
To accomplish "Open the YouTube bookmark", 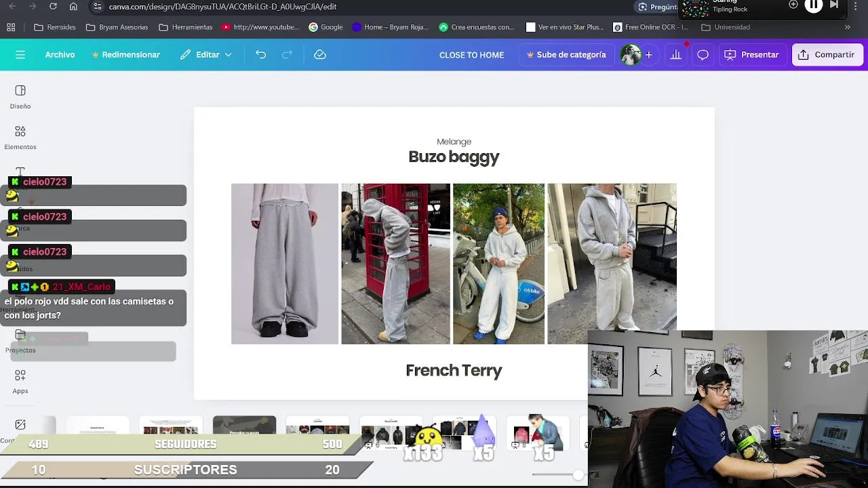I will point(260,27).
